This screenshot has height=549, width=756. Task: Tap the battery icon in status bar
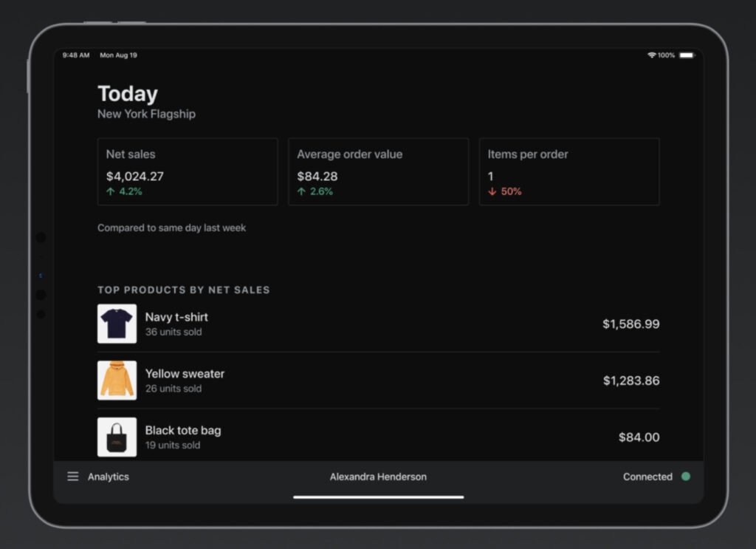tap(687, 55)
